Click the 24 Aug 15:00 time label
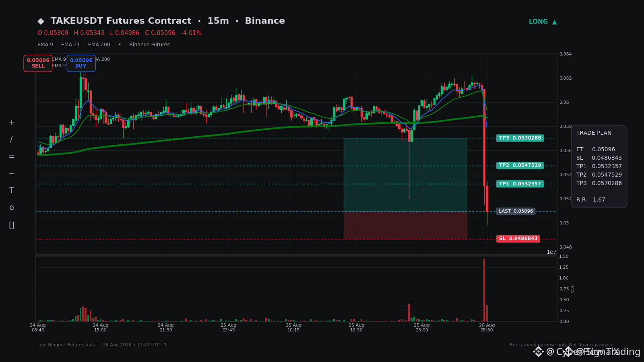 [101, 327]
